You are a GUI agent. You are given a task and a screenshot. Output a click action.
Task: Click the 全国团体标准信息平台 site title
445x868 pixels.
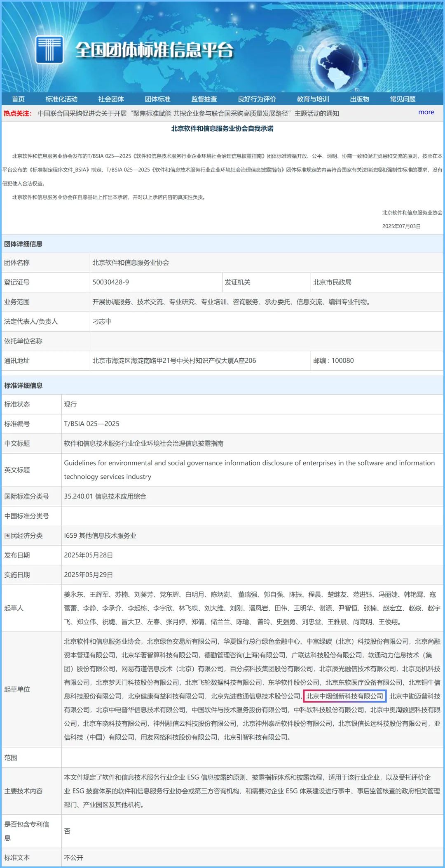[154, 50]
